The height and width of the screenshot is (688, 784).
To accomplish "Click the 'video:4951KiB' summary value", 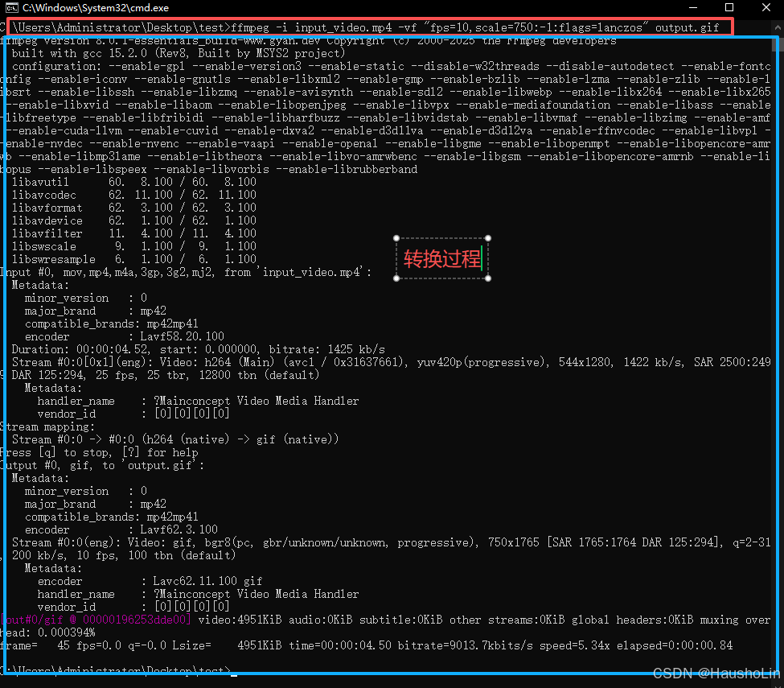I will [240, 620].
